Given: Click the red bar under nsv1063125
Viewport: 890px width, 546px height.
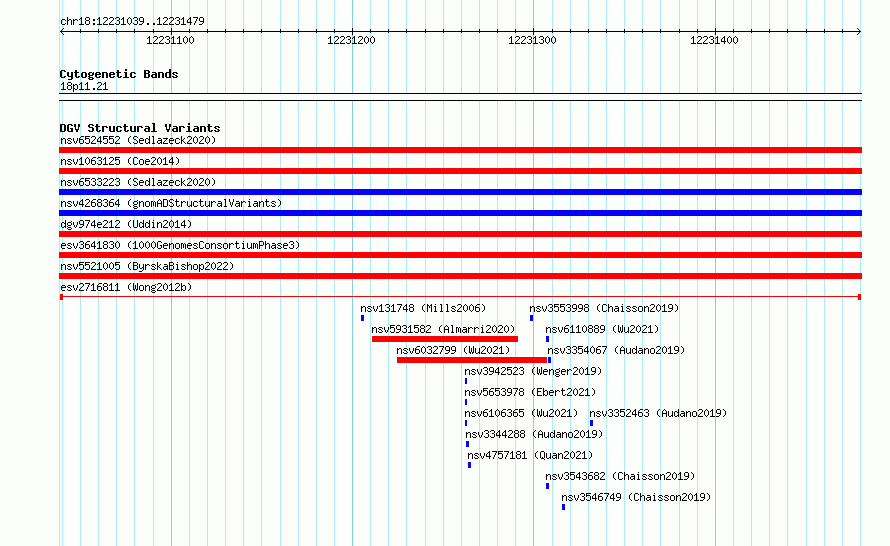Looking at the screenshot, I should coord(460,171).
